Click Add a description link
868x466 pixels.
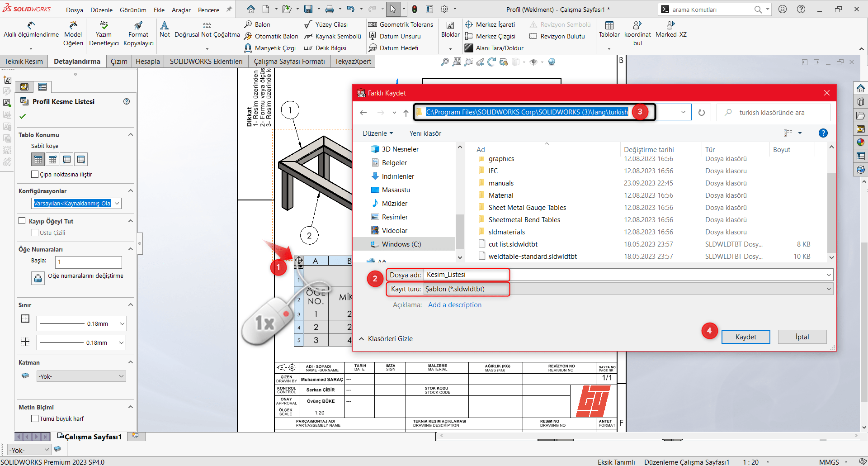pos(455,305)
